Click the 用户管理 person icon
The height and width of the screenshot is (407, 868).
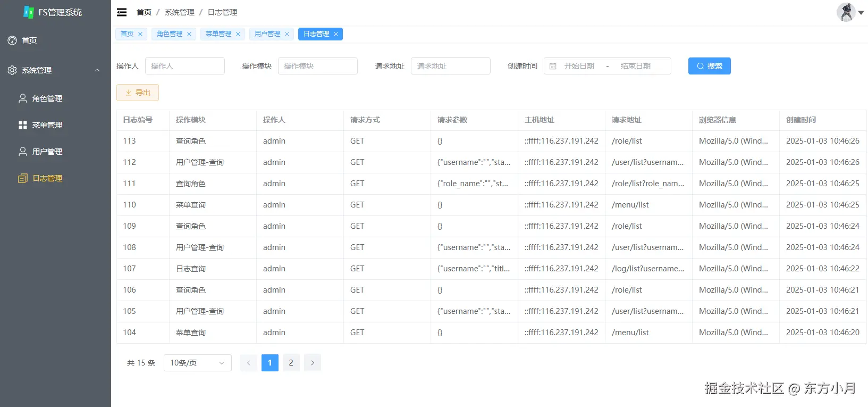click(x=23, y=152)
